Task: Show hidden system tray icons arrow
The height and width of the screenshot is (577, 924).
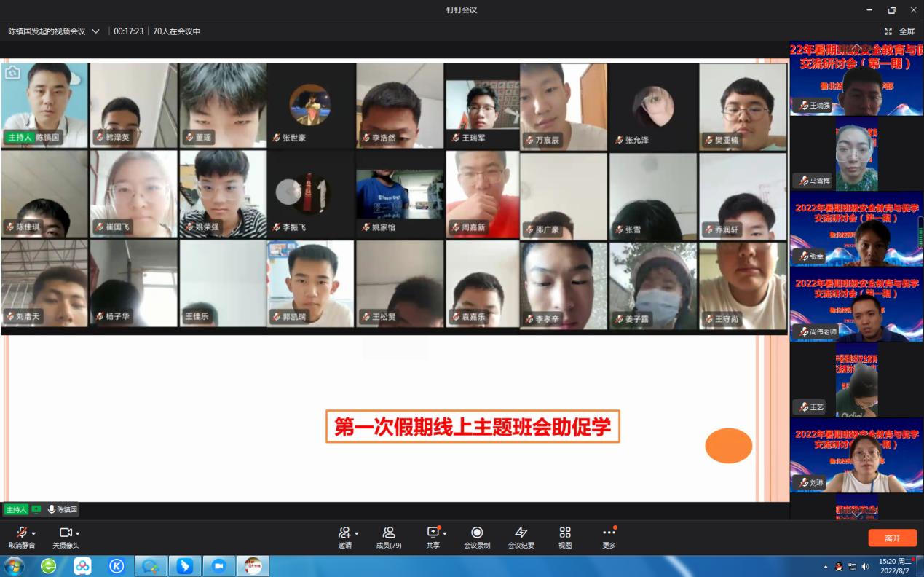Action: click(826, 566)
